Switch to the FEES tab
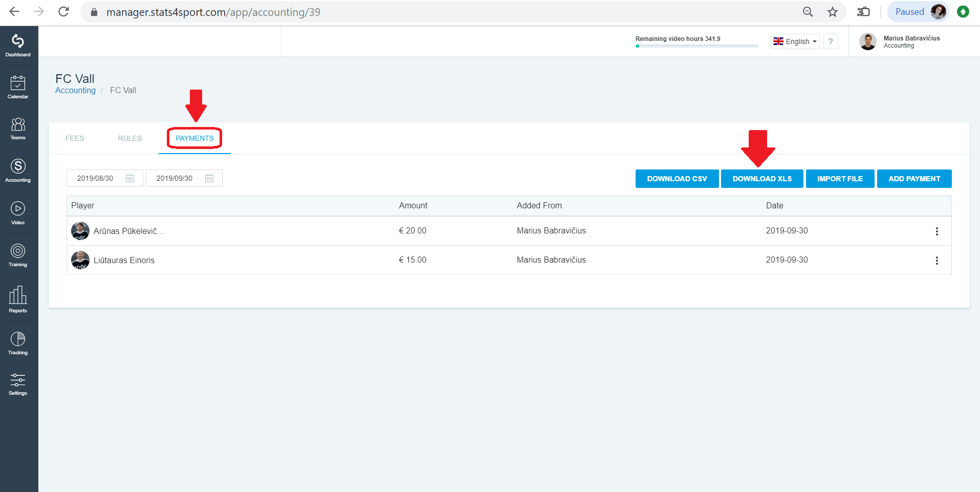Image resolution: width=980 pixels, height=492 pixels. pyautogui.click(x=75, y=138)
